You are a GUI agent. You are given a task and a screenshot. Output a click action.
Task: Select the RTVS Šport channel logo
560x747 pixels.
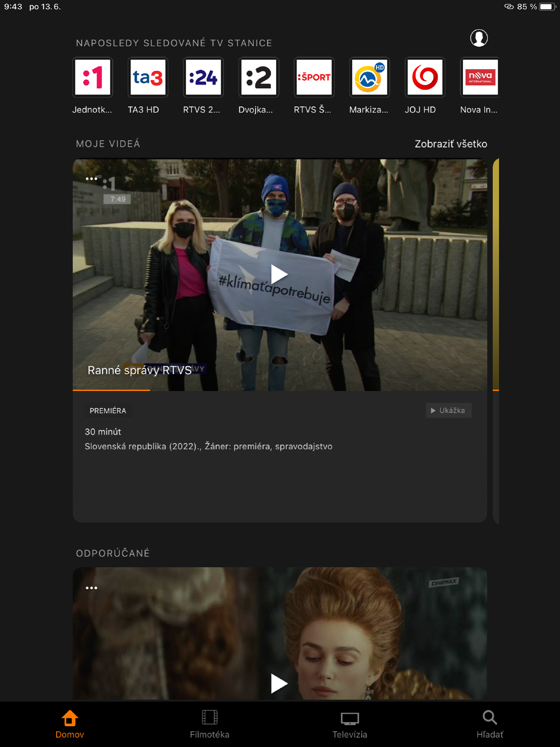coord(314,77)
